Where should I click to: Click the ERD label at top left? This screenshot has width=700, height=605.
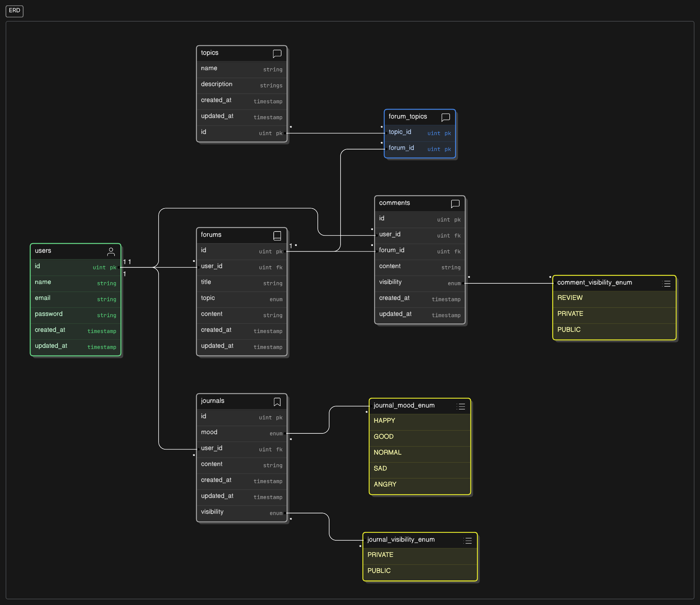pyautogui.click(x=14, y=11)
